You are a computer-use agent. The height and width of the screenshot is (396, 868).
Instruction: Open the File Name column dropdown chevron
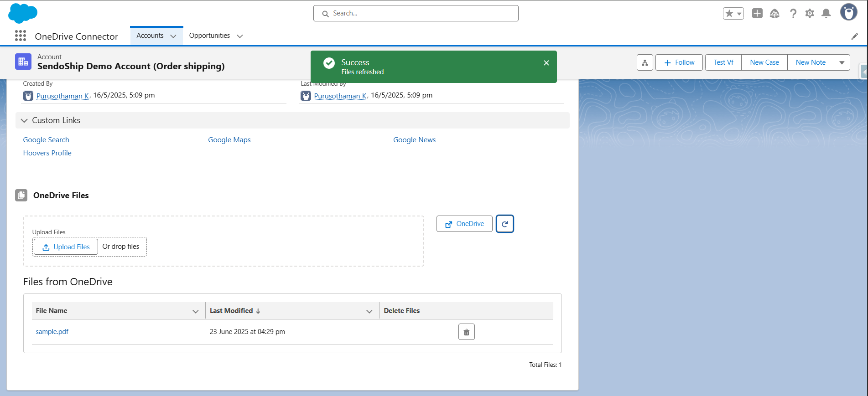coord(196,311)
